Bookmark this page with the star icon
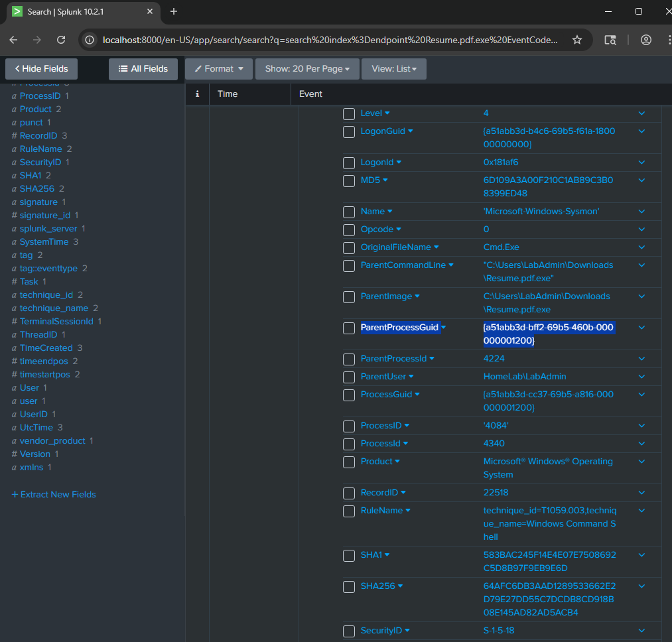Screen dimensions: 672x642 [x=577, y=40]
